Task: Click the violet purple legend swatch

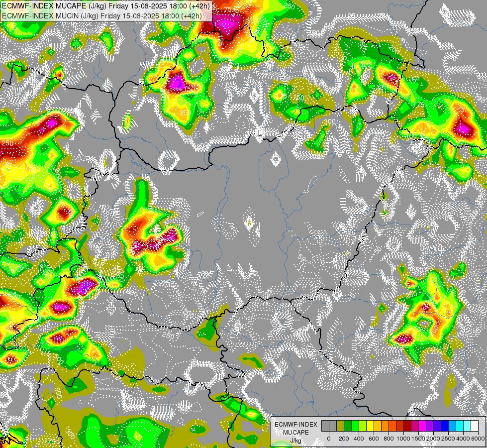Action: click(430, 426)
